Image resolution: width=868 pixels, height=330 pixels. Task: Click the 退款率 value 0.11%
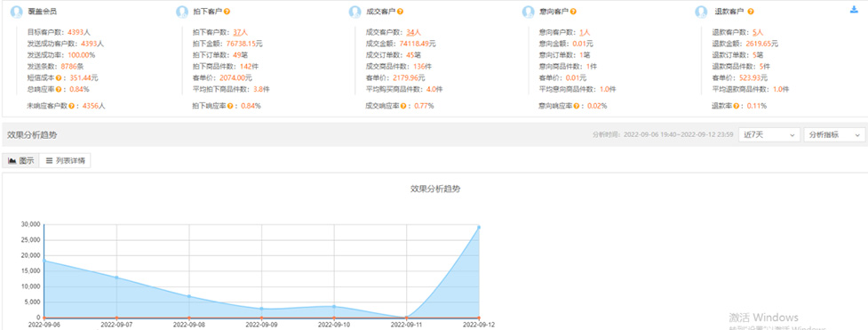point(757,105)
